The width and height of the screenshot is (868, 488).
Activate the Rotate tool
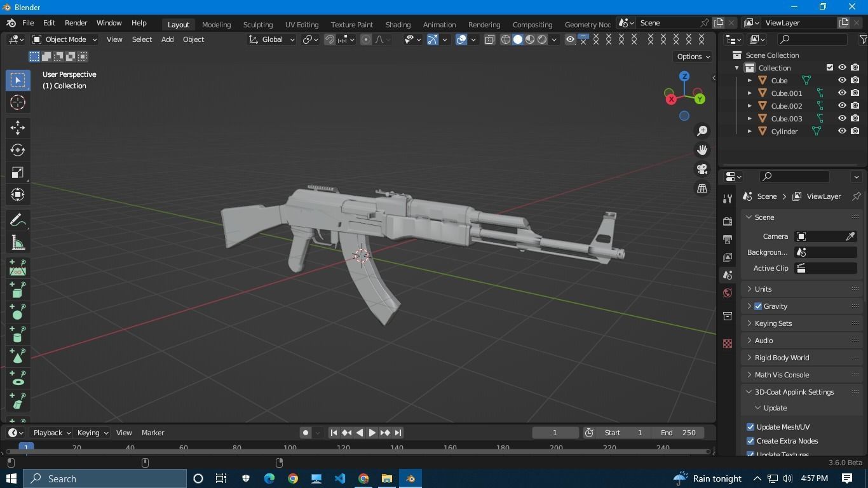[17, 150]
